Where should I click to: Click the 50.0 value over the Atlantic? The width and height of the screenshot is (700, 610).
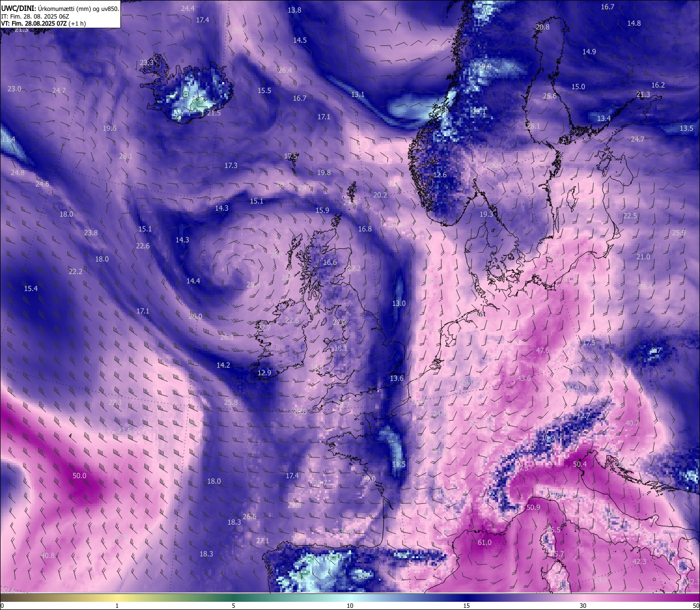click(x=79, y=475)
